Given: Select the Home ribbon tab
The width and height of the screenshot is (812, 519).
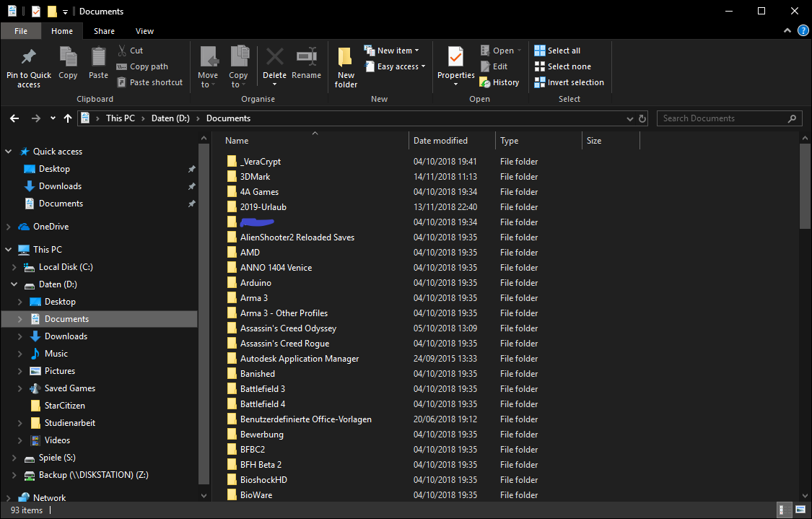Looking at the screenshot, I should click(x=62, y=31).
